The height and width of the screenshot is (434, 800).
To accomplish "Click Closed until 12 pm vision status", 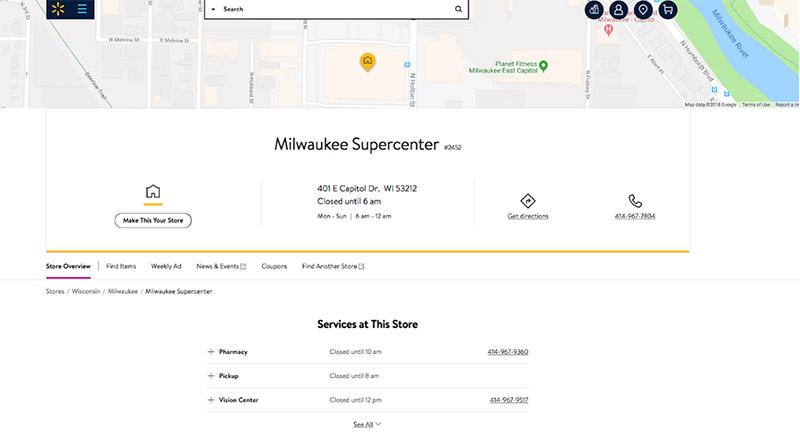I will click(355, 400).
